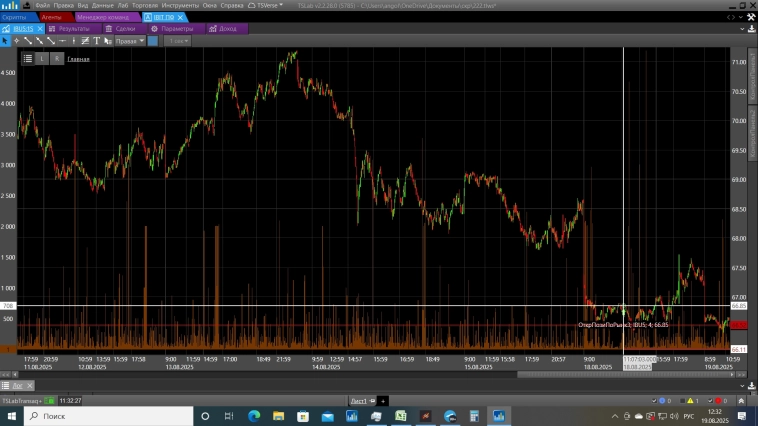Image resolution: width=758 pixels, height=426 pixels.
Task: Switch to the Сделки tab
Action: tap(124, 29)
